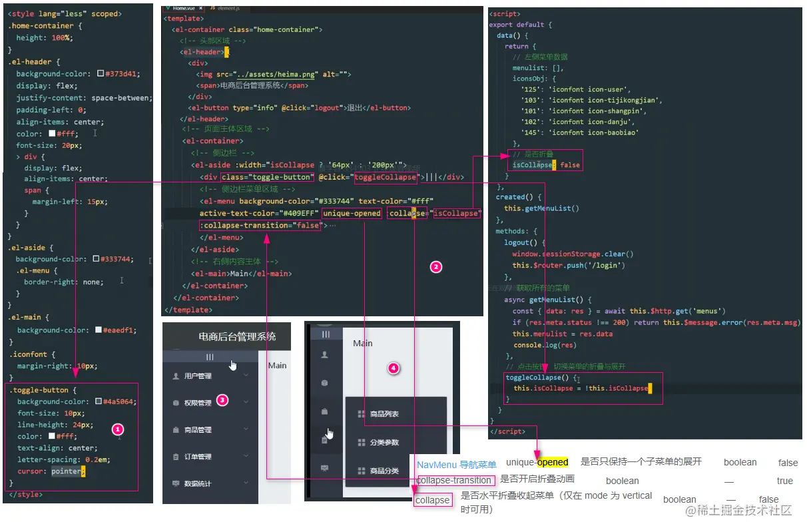Viewport: 807px width, 532px height.
Task: Click the Vue logo on Home.vue tab
Action: coord(167,7)
